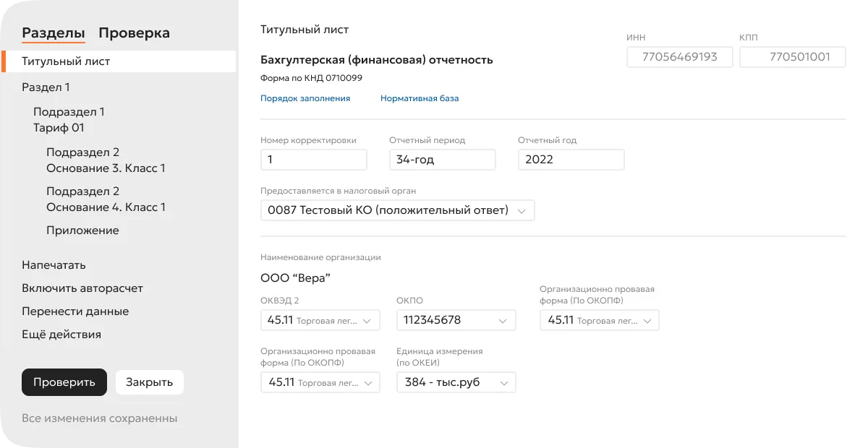Switch to the Проверка tab
Viewport: 868px width, 448px height.
point(134,33)
